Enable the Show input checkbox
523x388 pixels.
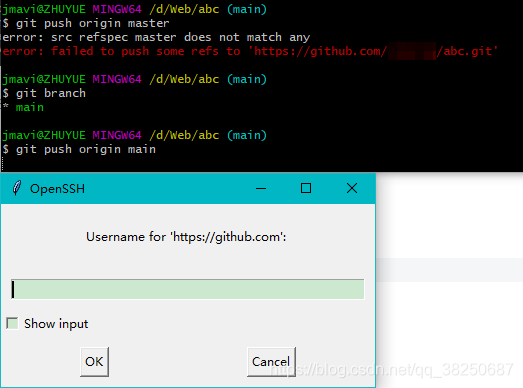(x=12, y=323)
